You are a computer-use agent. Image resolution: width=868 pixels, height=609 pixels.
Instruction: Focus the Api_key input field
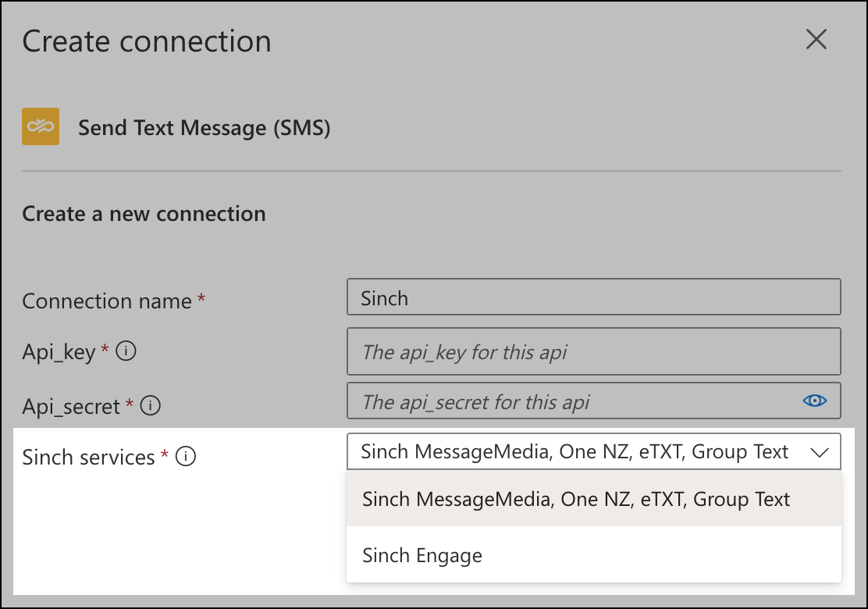tap(593, 351)
